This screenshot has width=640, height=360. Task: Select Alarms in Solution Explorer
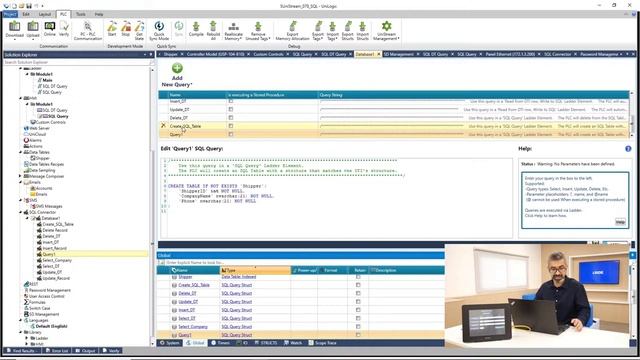click(x=35, y=140)
